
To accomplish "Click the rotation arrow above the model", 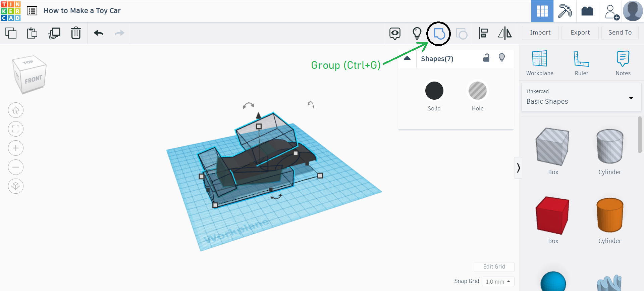I will click(249, 105).
